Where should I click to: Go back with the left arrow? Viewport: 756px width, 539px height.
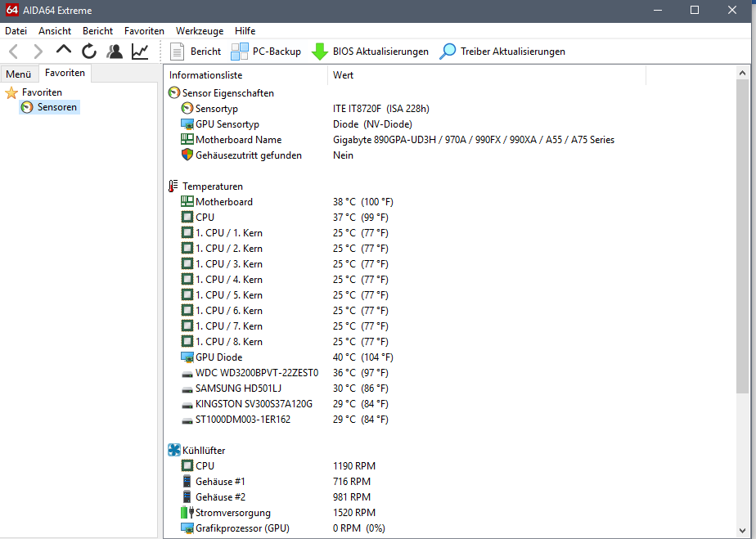pyautogui.click(x=14, y=51)
